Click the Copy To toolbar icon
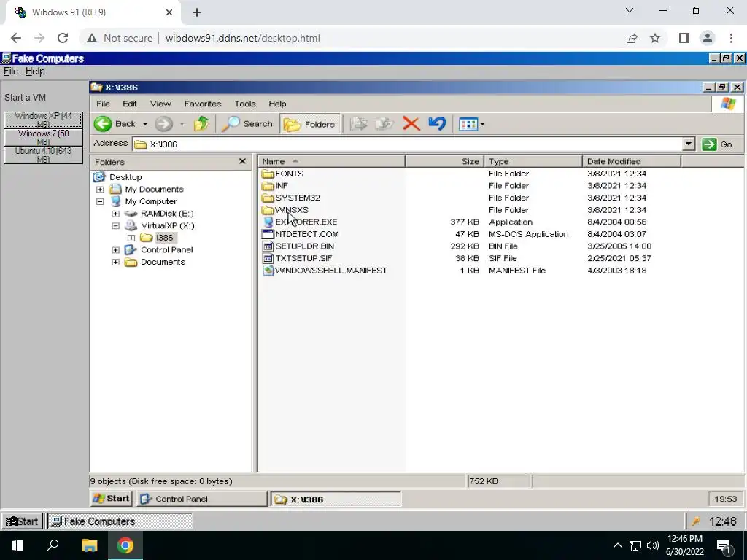Image resolution: width=747 pixels, height=560 pixels. [384, 124]
